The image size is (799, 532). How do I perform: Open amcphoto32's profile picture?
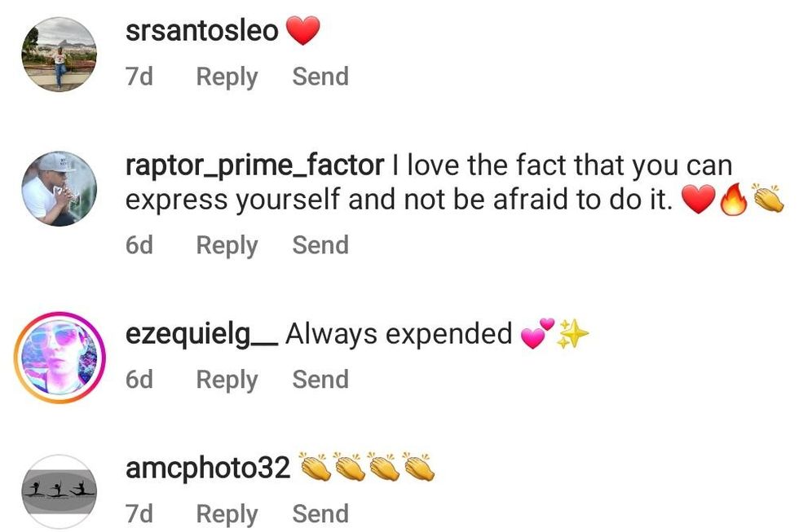click(x=59, y=492)
